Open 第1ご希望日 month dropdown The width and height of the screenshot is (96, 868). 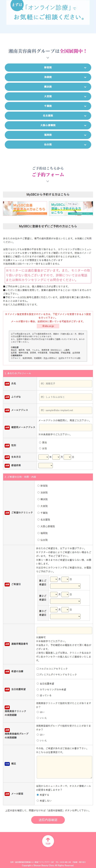point(54,579)
